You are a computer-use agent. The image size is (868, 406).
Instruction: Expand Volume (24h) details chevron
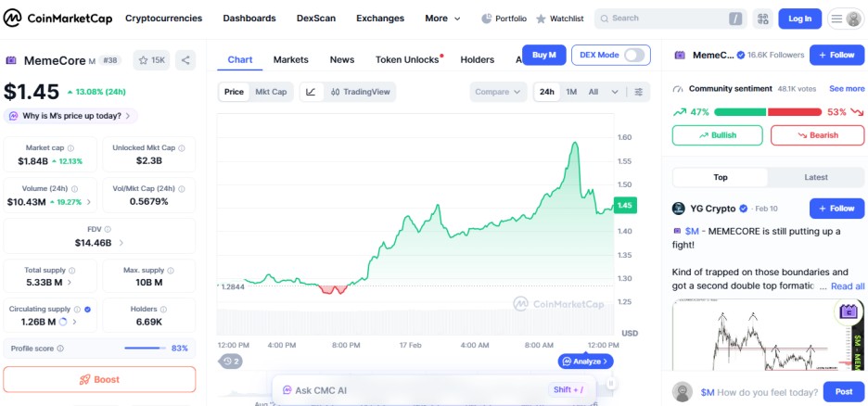[89, 202]
